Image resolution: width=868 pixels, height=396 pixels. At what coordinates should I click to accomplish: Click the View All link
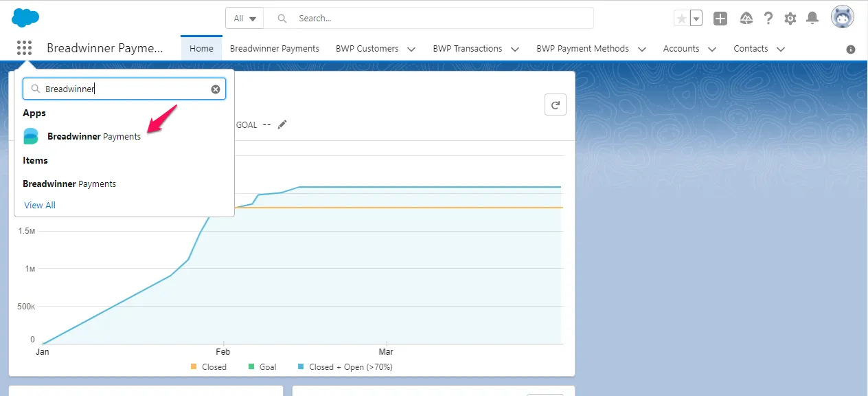click(x=40, y=205)
